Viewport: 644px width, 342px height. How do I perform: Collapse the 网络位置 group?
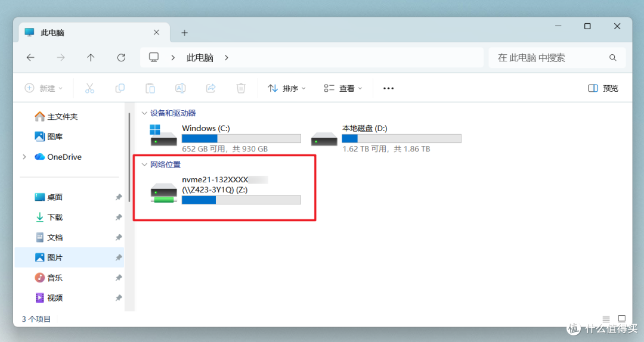(144, 164)
